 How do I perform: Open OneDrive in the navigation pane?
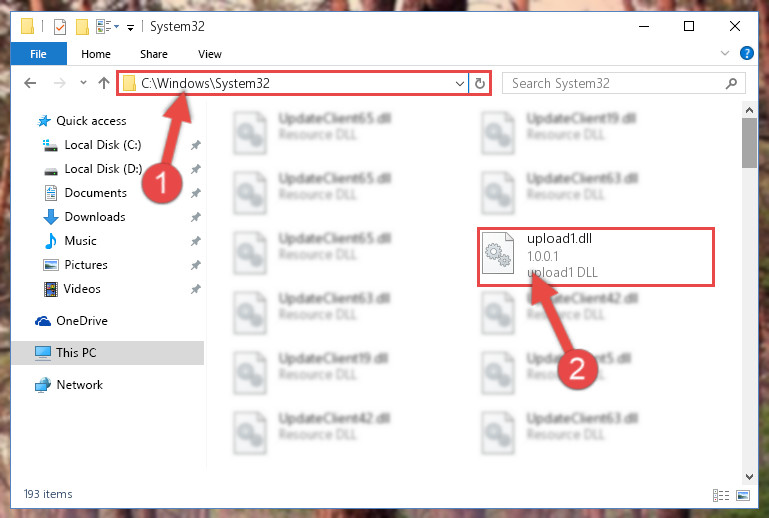tap(72, 321)
